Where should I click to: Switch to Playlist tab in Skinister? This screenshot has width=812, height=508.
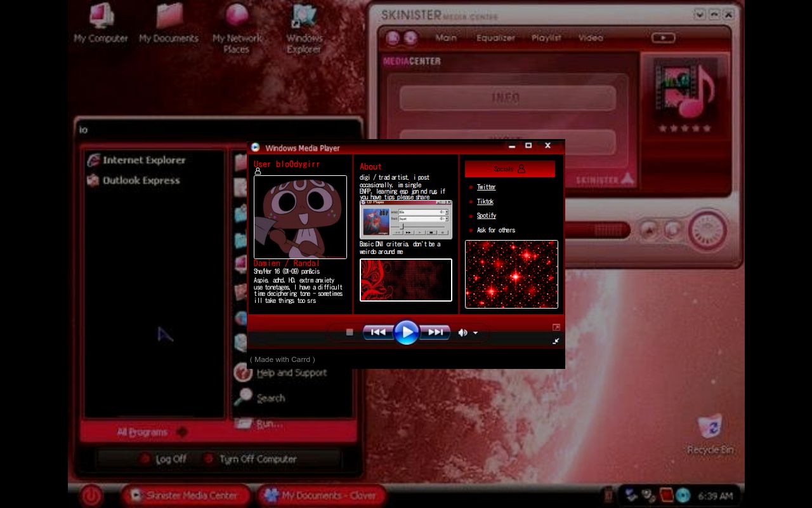coord(546,38)
